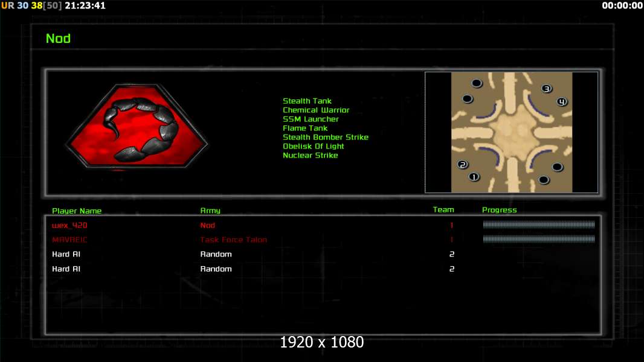Click the Chemical Warrior unit entry
The height and width of the screenshot is (362, 644).
click(316, 110)
